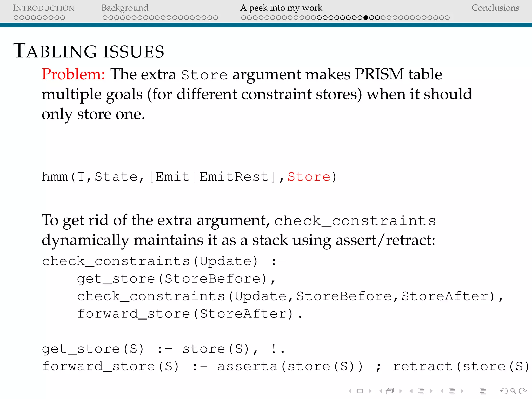Advance with next slide arrow
The height and width of the screenshot is (399, 532).
click(370, 391)
